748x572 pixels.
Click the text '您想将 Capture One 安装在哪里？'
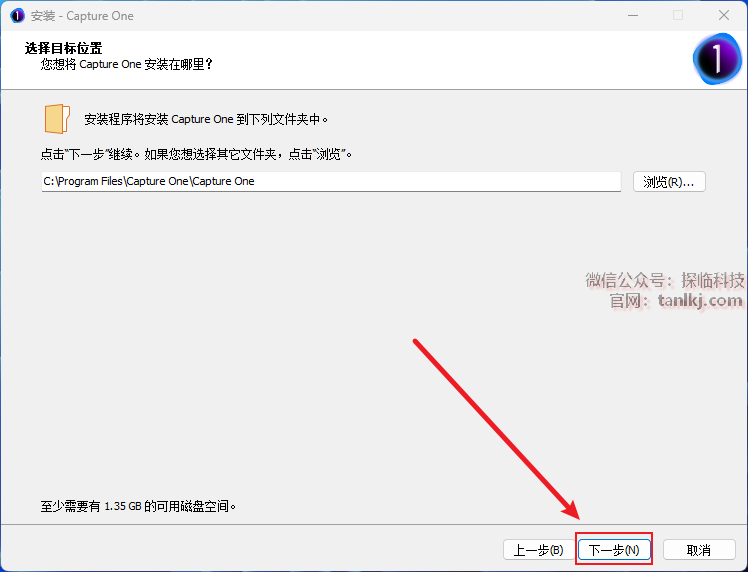pos(126,64)
